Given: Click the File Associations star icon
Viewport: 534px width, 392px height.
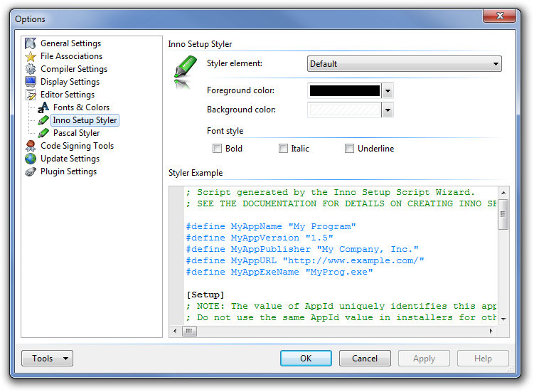Looking at the screenshot, I should coord(31,56).
